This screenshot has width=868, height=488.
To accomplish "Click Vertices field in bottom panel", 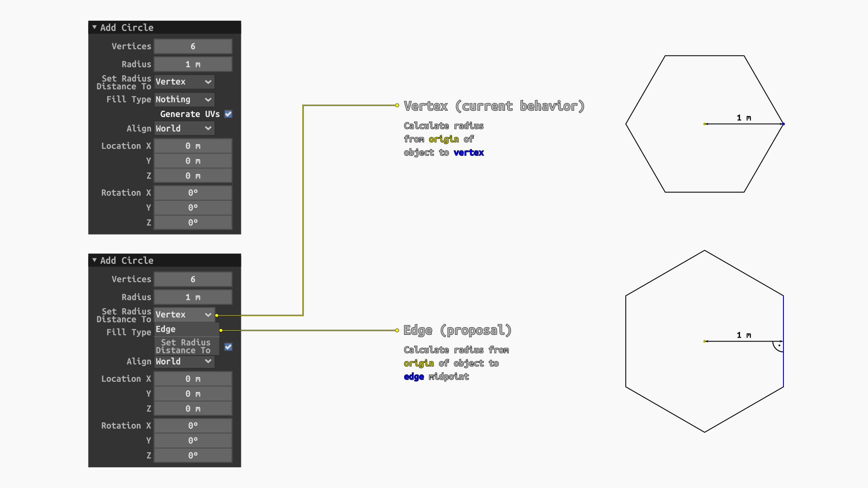I will pos(193,279).
